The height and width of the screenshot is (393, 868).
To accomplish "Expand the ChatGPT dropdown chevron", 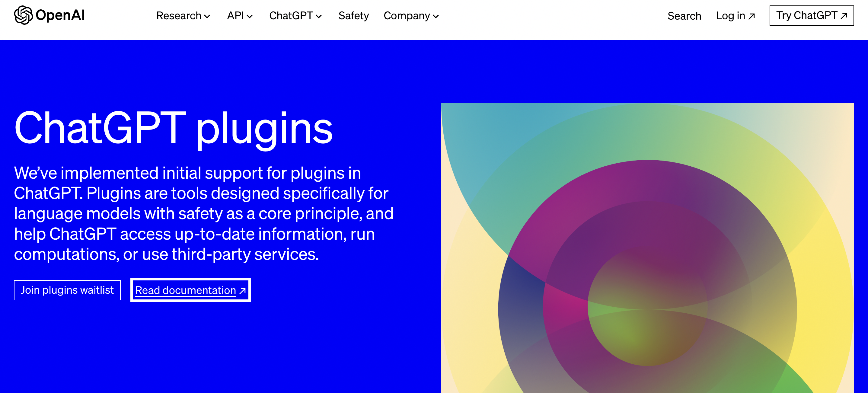I will coord(319,17).
